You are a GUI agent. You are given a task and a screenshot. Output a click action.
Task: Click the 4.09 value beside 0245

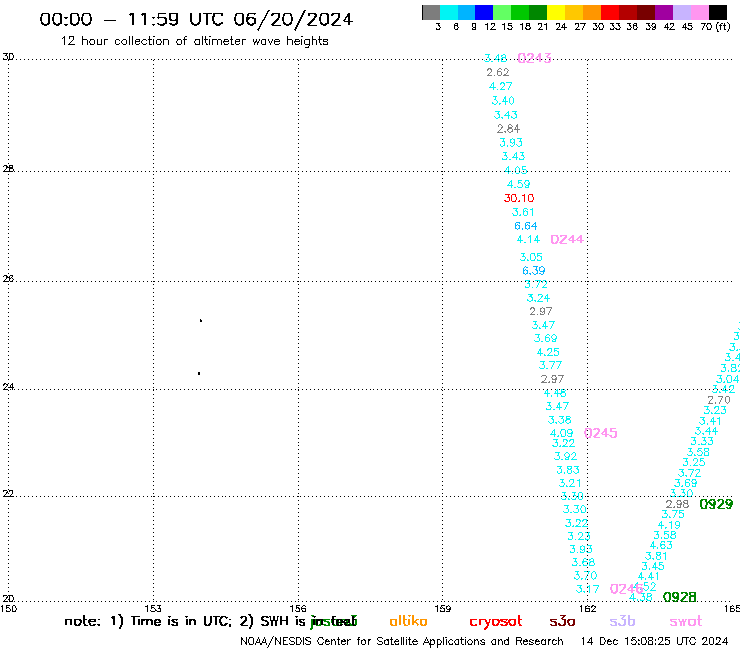pyautogui.click(x=562, y=433)
